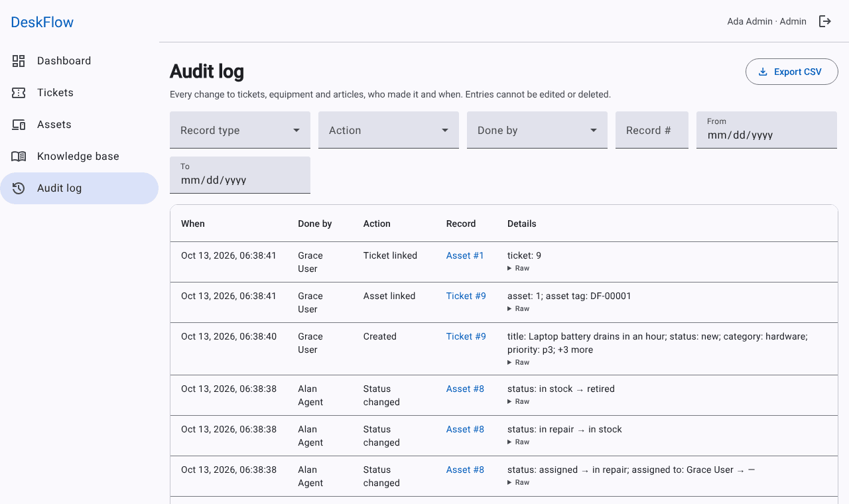Open Knowledge base from the sidebar
This screenshot has width=849, height=504.
[80, 157]
